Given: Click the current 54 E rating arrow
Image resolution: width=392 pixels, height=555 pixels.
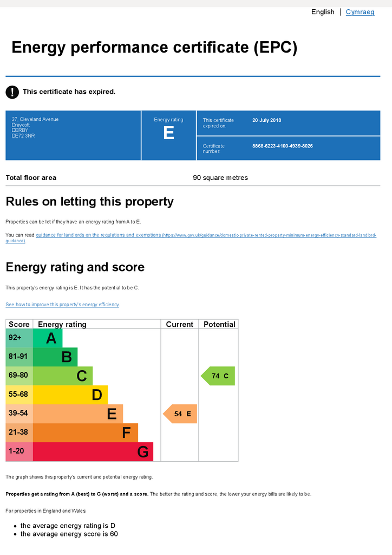Looking at the screenshot, I should tap(180, 414).
